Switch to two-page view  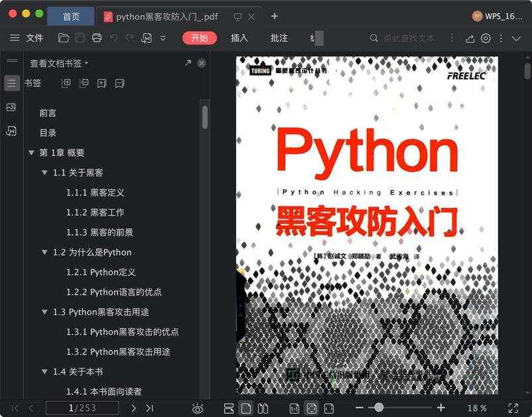click(x=263, y=408)
